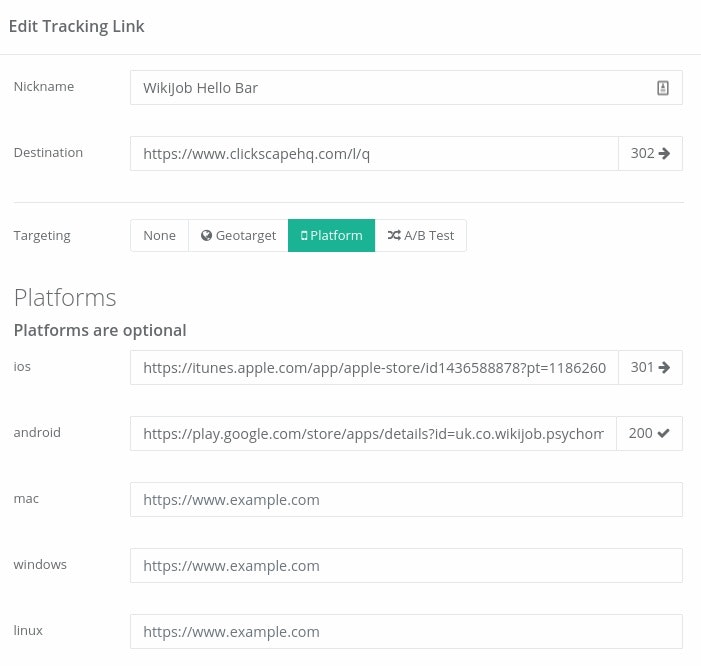Image resolution: width=701 pixels, height=666 pixels.
Task: Click the mac label
Action: [26, 498]
